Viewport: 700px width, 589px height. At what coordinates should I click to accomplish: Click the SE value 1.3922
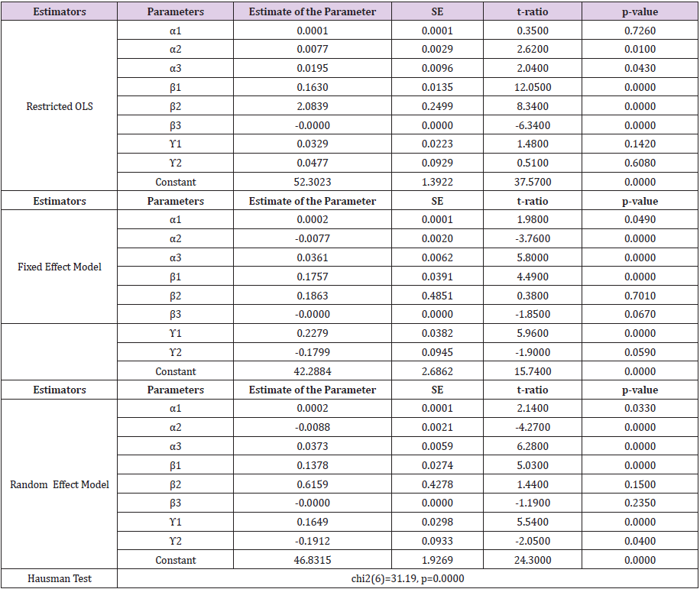click(437, 182)
